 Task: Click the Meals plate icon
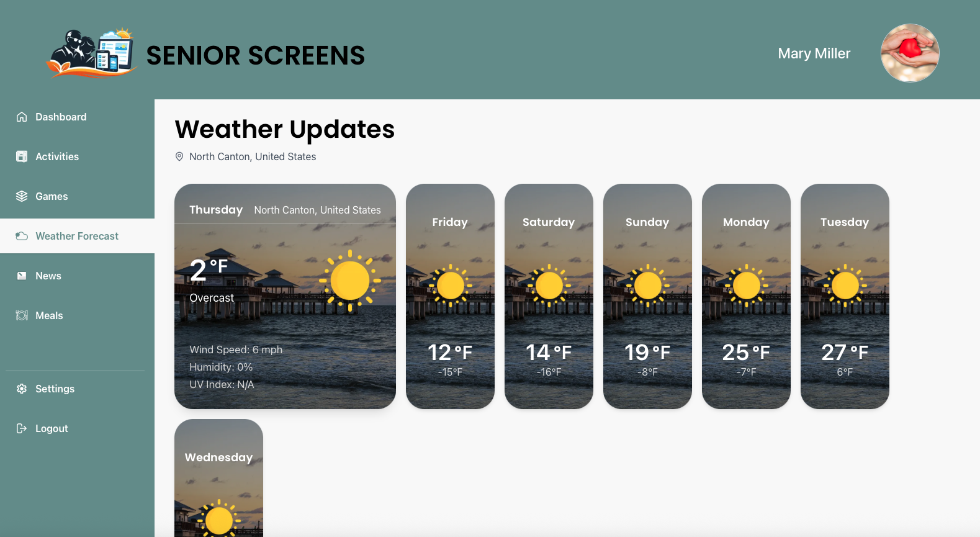pos(22,315)
